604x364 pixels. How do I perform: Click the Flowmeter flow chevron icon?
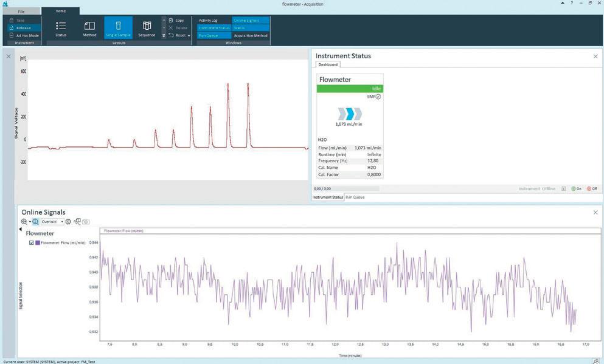click(350, 114)
